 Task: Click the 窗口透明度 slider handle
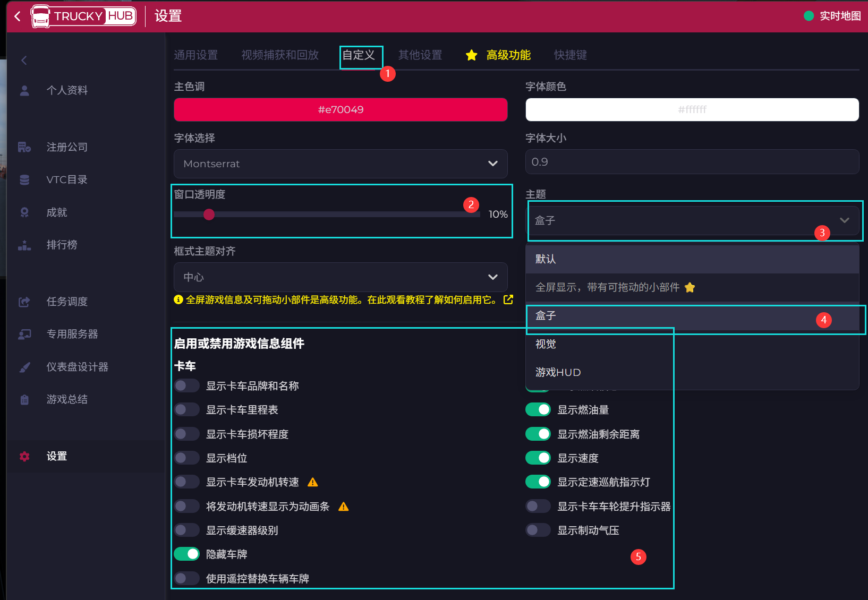(x=209, y=215)
